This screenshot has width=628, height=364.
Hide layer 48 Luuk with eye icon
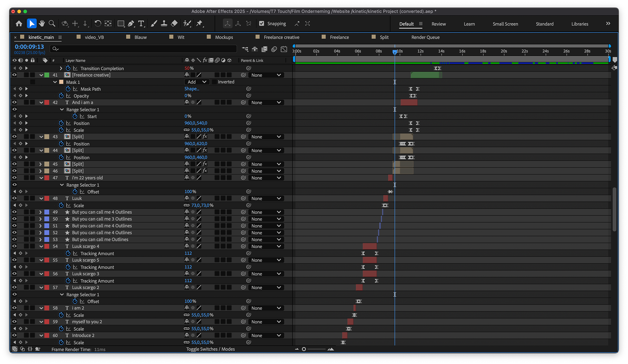pos(14,199)
